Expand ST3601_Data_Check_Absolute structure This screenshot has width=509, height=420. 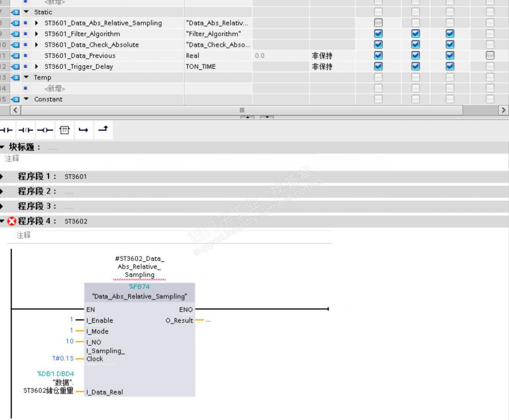(x=37, y=45)
